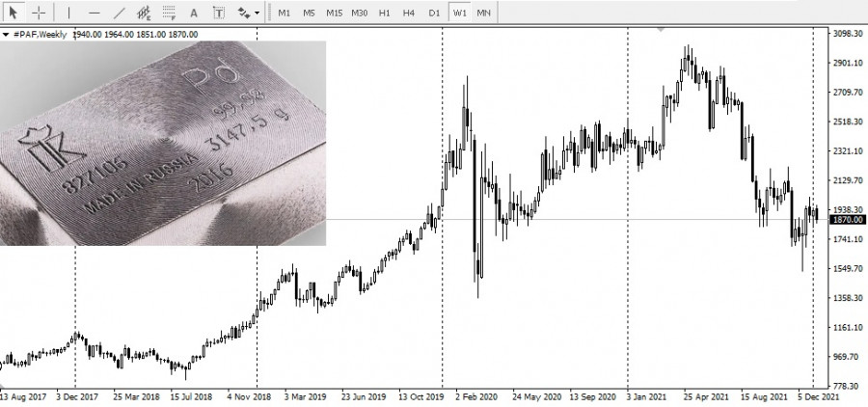Click '5 Dec 2021' on the time axis
The height and width of the screenshot is (407, 868).
point(818,397)
